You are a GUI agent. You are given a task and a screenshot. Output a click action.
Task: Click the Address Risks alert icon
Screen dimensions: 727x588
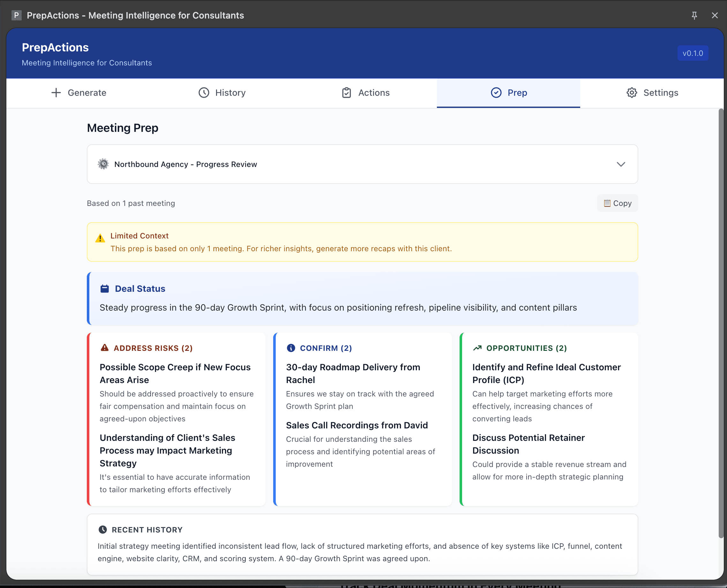104,348
